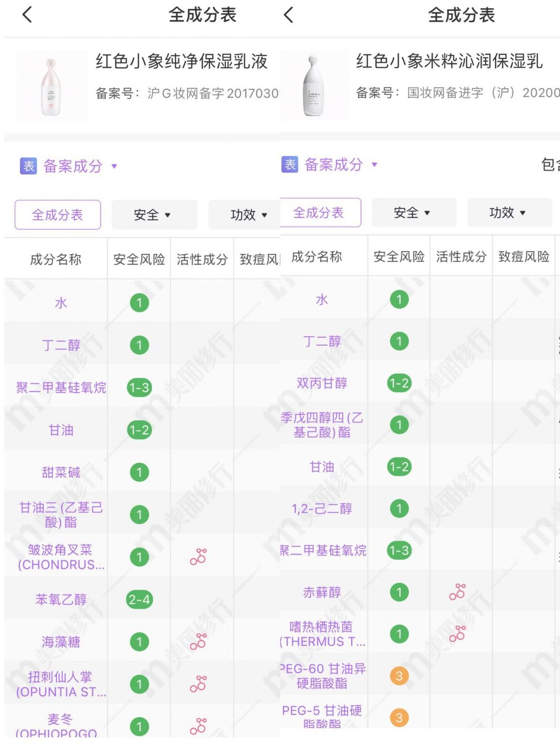Click the product title 红色小象米粹沁润保湿乳

(x=449, y=61)
